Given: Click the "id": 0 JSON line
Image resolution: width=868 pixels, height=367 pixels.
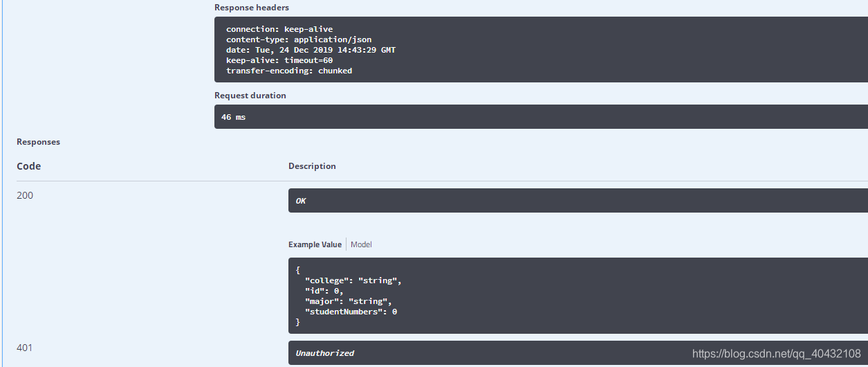Looking at the screenshot, I should [x=324, y=291].
